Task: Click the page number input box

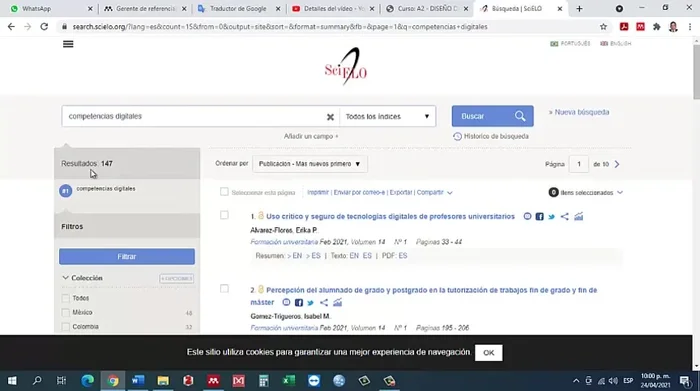Action: [579, 164]
